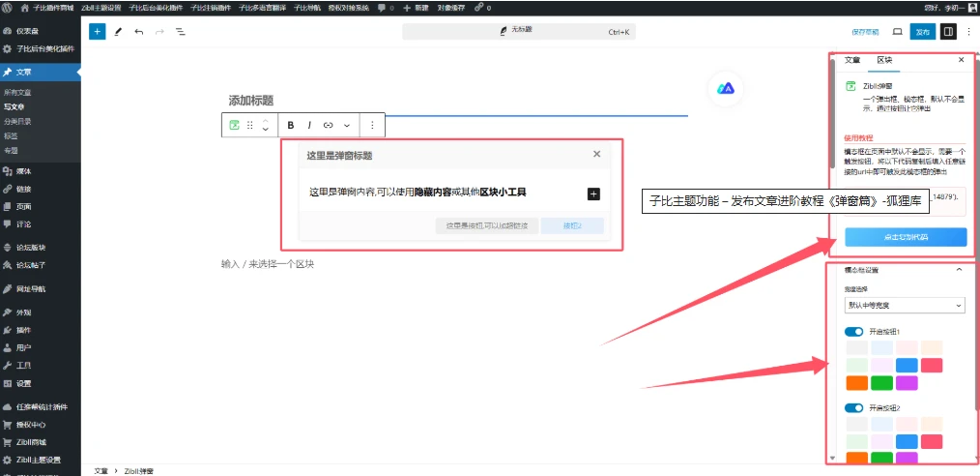
Task: Click the blue block inserter plus button
Action: point(97,31)
